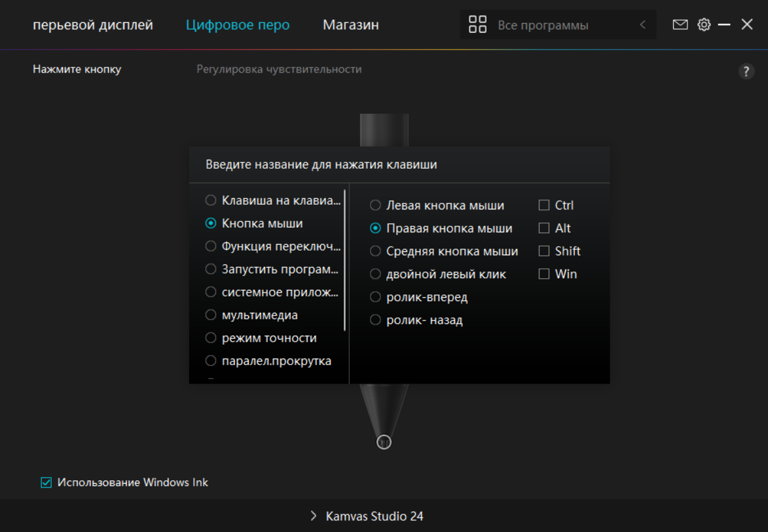Open Регулировка чувствительности sub-tab

pyautogui.click(x=279, y=69)
